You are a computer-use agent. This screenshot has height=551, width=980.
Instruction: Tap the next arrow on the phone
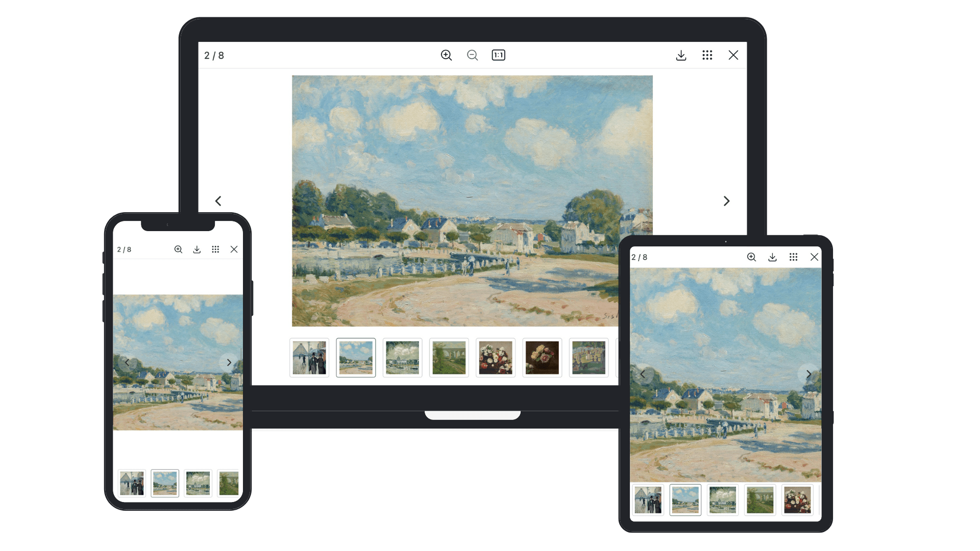229,362
